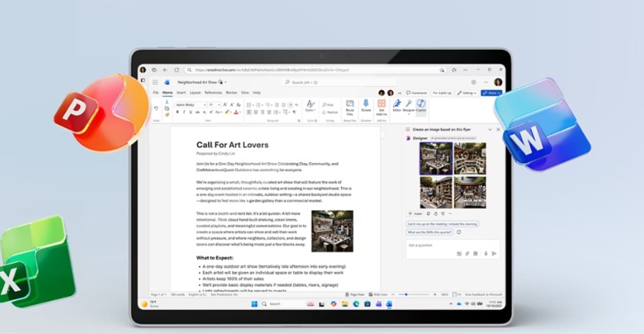This screenshot has width=644, height=334.
Task: Collapse the Copilot pane header chevron
Action: (490, 129)
